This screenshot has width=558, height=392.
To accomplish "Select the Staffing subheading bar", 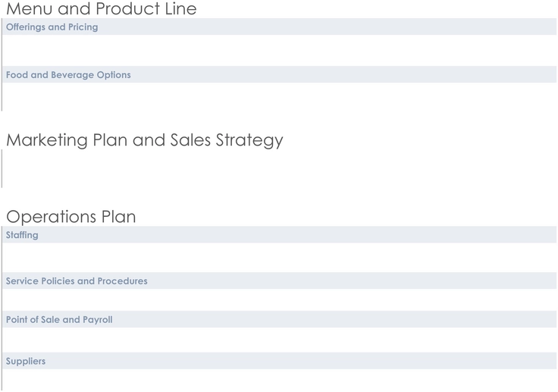I will click(x=279, y=234).
